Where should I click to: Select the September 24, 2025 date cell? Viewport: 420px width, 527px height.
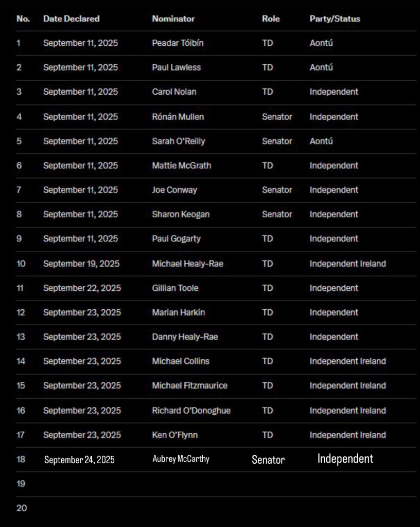tap(79, 460)
